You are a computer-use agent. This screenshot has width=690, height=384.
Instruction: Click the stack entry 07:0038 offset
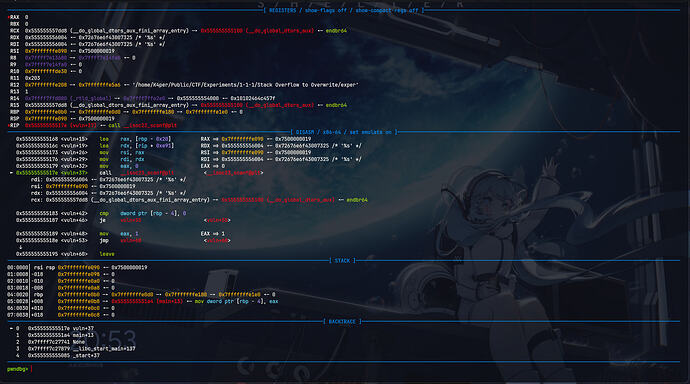point(17,315)
